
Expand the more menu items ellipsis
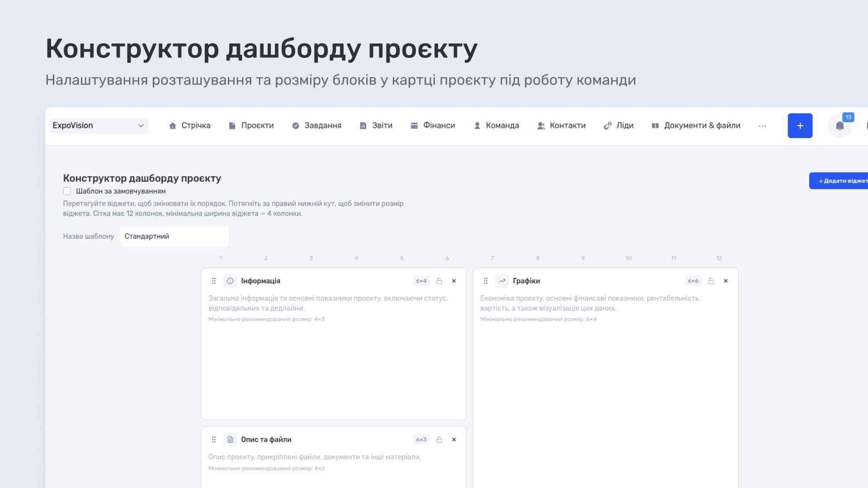coord(763,126)
